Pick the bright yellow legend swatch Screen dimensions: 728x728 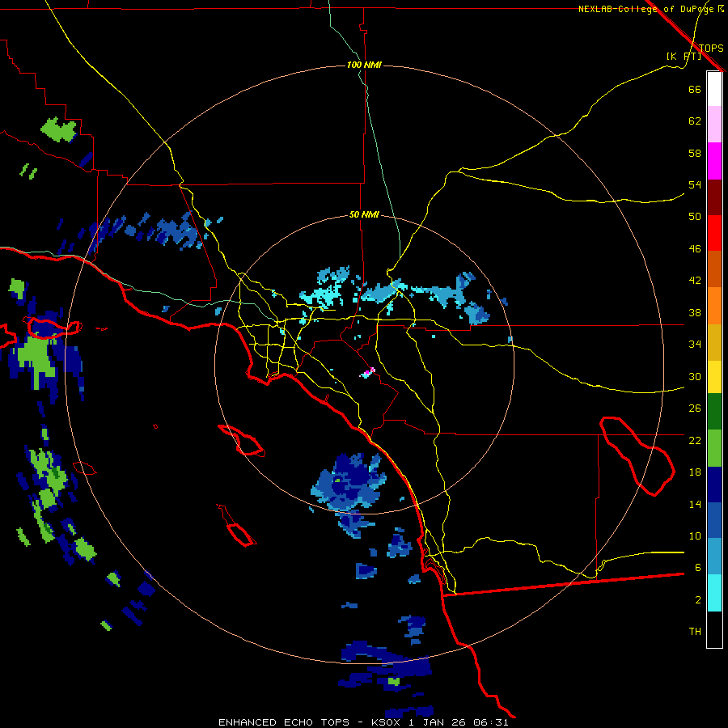pos(714,377)
